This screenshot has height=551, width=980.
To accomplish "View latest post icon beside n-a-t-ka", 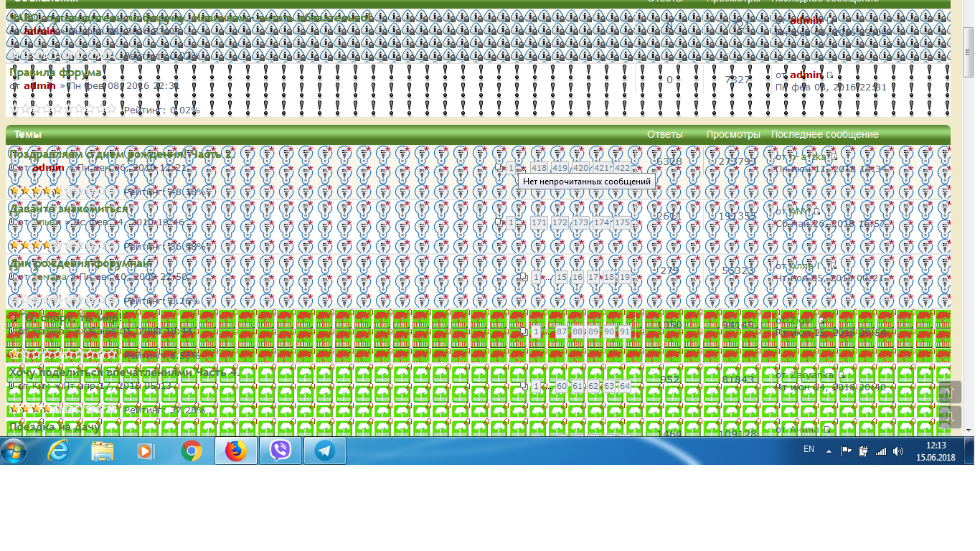I will coord(834,157).
